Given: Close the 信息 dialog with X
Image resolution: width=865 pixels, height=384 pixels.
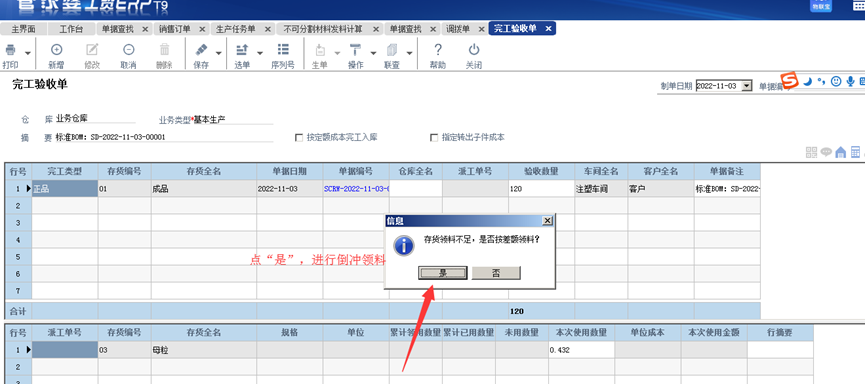Looking at the screenshot, I should (547, 221).
